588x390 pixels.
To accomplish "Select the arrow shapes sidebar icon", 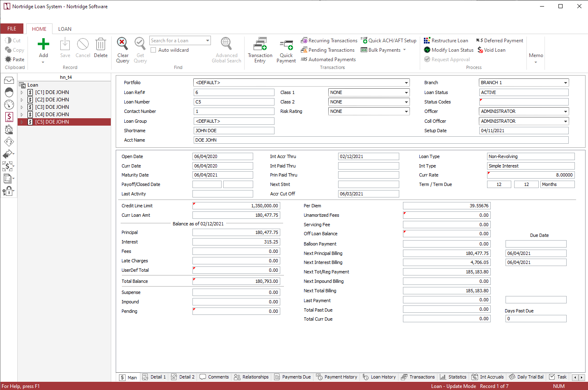I will (8, 154).
